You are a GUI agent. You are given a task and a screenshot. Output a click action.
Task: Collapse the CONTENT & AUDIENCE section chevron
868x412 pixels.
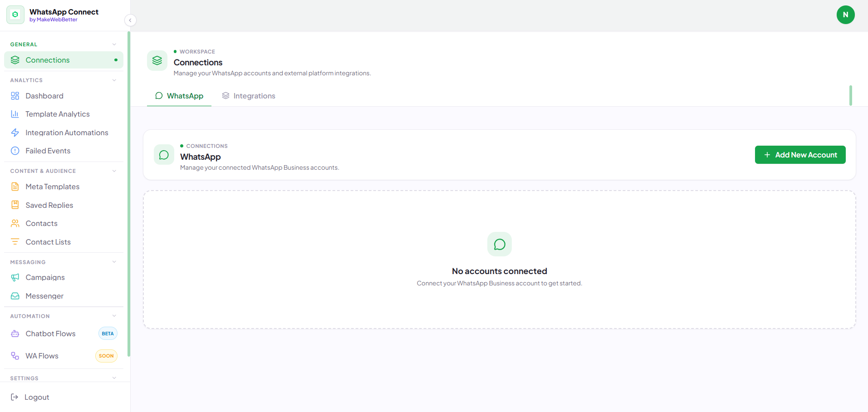pos(114,171)
